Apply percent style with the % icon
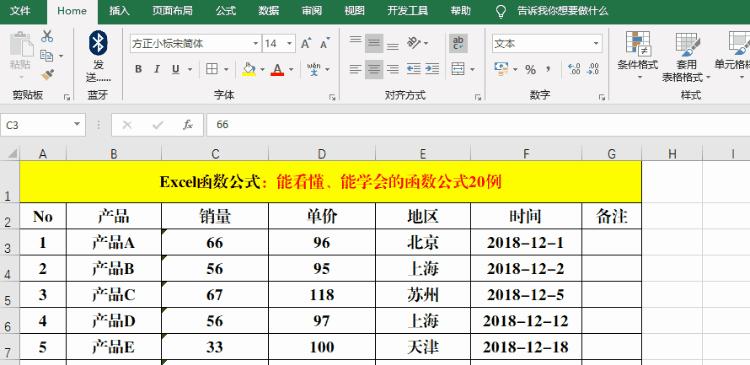Screen dimensions: 750x365 (530, 70)
